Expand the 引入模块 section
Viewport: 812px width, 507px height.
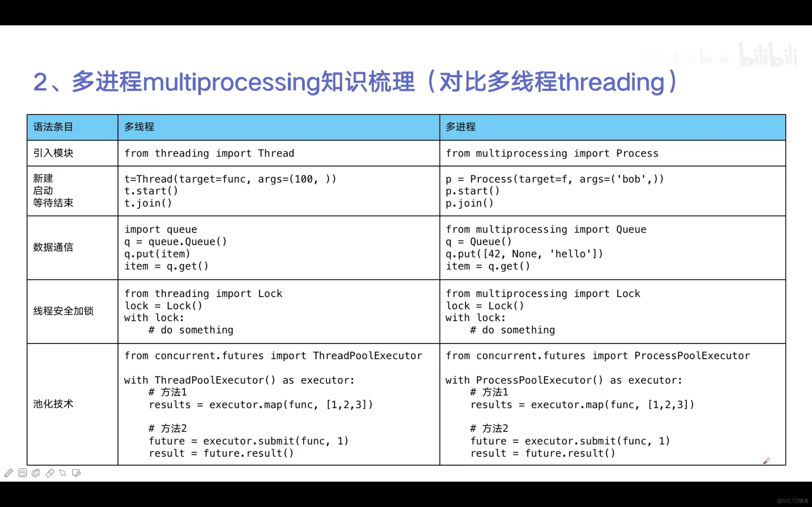coord(53,153)
